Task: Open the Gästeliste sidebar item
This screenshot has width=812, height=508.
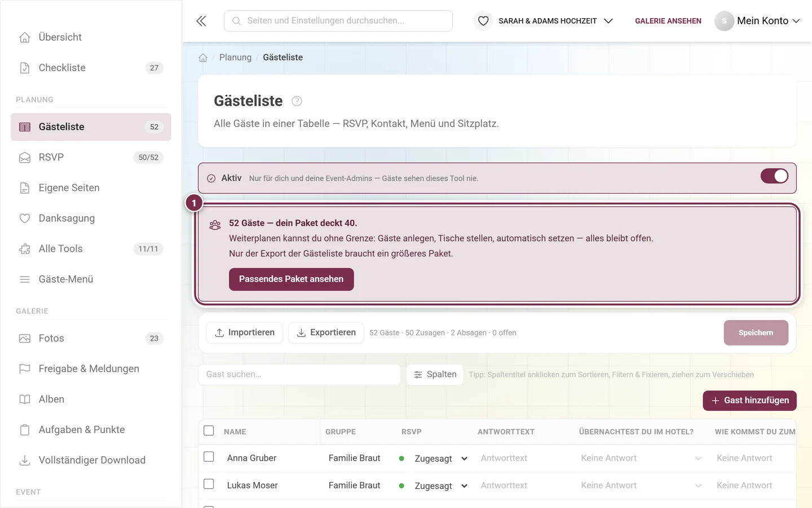Action: [x=91, y=127]
